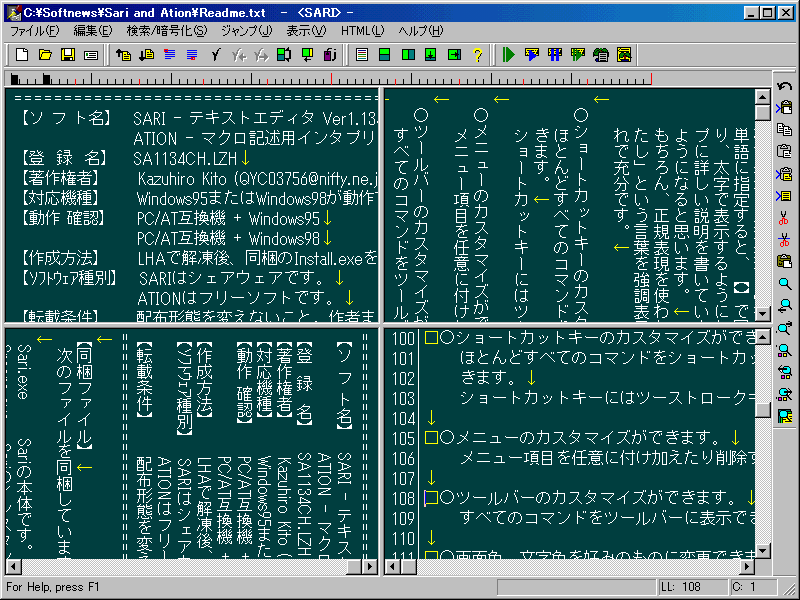Click down arrow of line-numbered pane scrollbar

[x=762, y=551]
